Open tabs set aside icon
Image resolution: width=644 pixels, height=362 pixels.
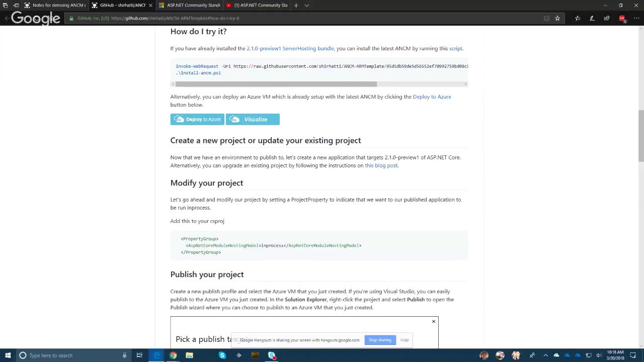(5, 5)
